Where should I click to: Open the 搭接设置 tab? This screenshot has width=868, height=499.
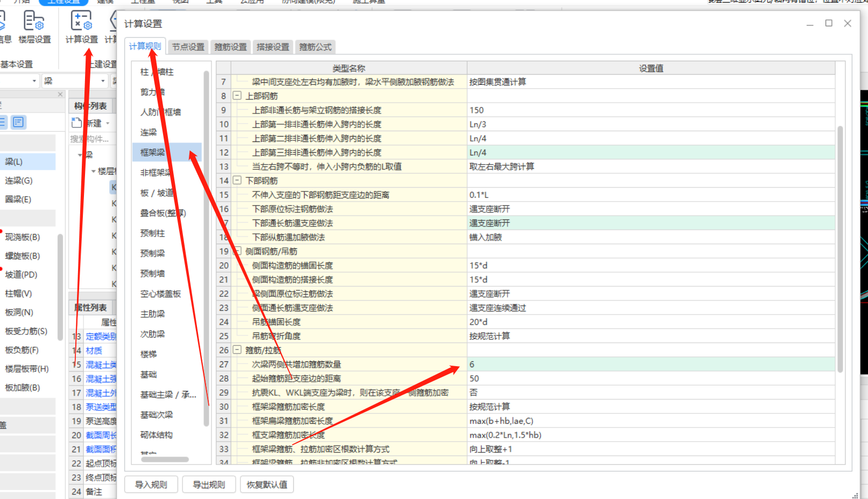click(273, 47)
